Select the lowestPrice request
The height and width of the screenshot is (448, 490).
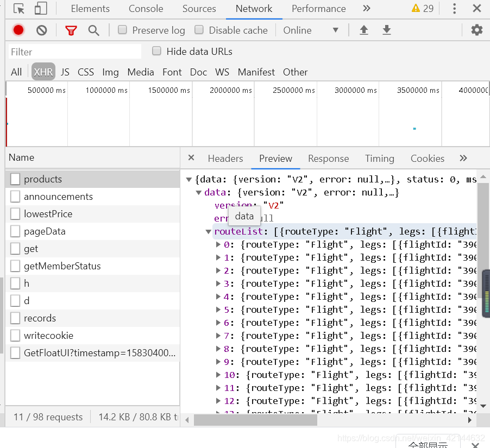pos(93,214)
